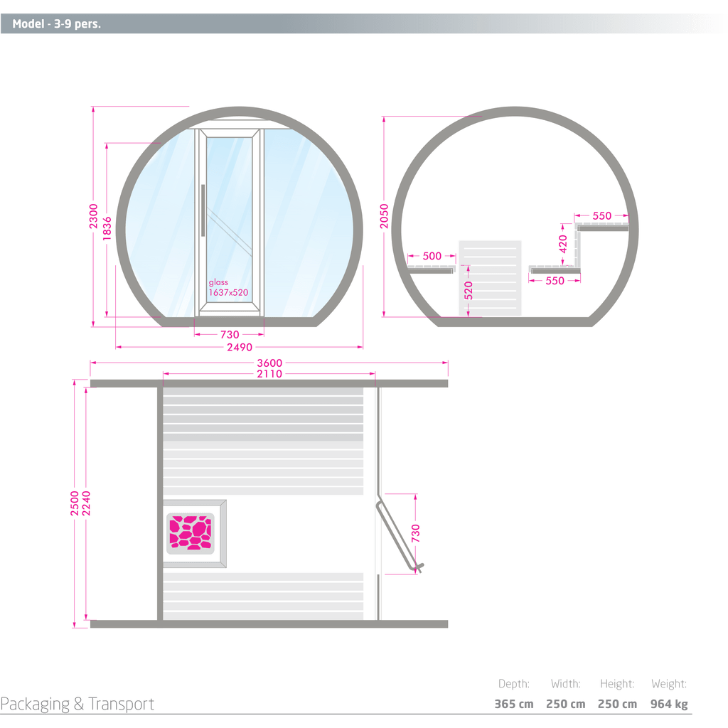The width and height of the screenshot is (728, 728).
Task: Click the pink sauna stones heater graphic
Action: click(191, 532)
